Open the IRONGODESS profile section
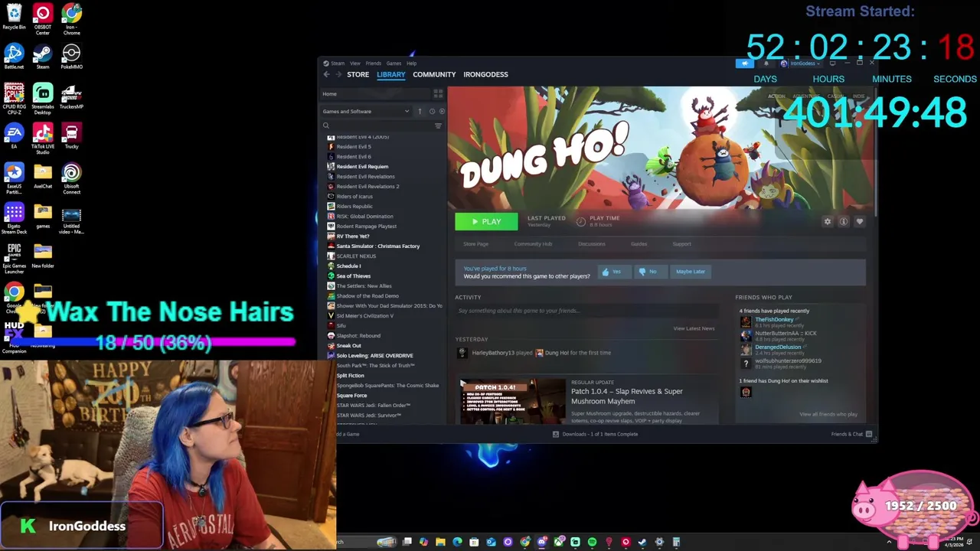Viewport: 980px width, 551px height. (485, 74)
